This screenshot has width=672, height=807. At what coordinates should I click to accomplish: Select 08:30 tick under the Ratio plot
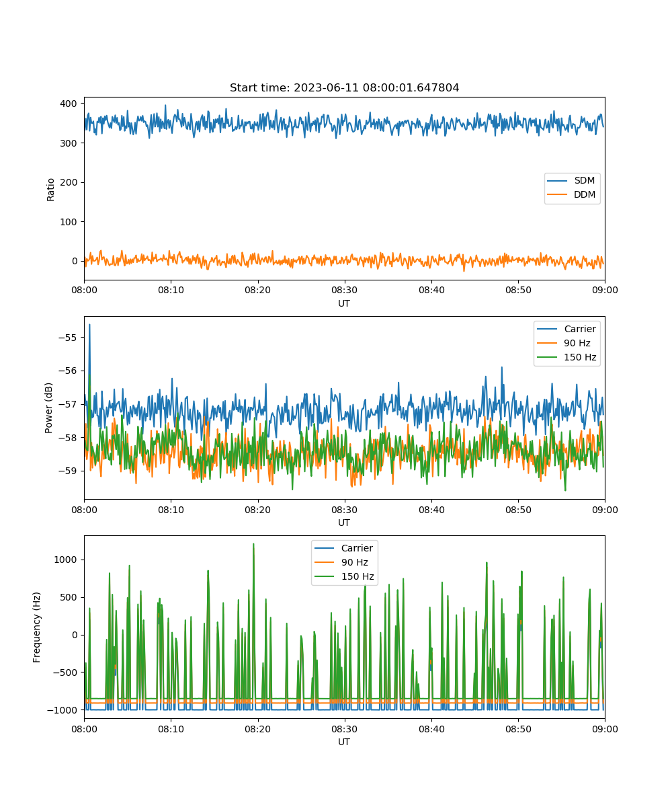(x=345, y=290)
